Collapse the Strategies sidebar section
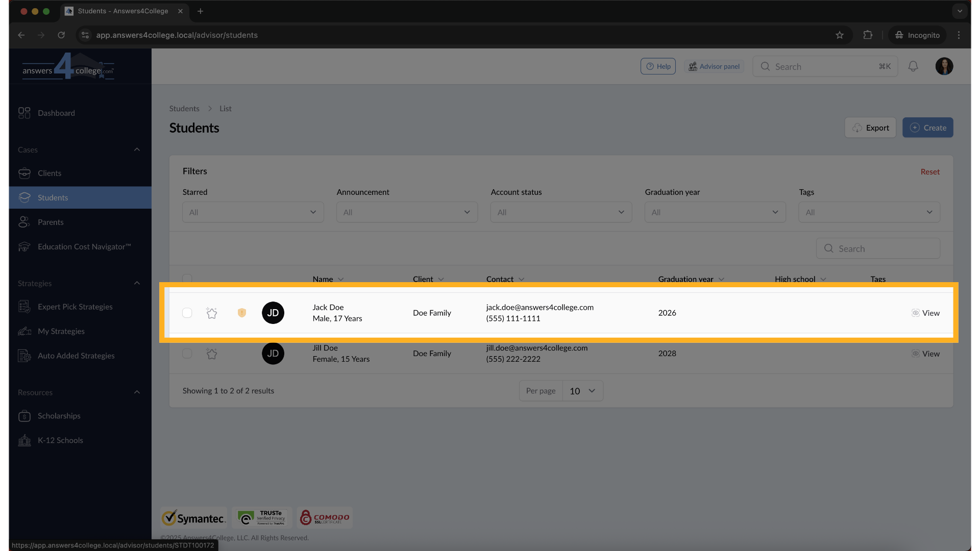This screenshot has height=551, width=980. (137, 283)
